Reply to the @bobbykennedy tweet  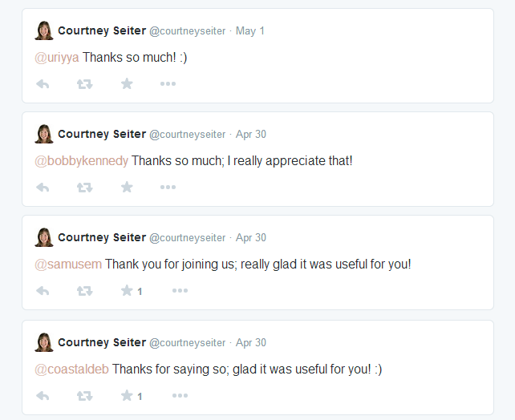[43, 188]
